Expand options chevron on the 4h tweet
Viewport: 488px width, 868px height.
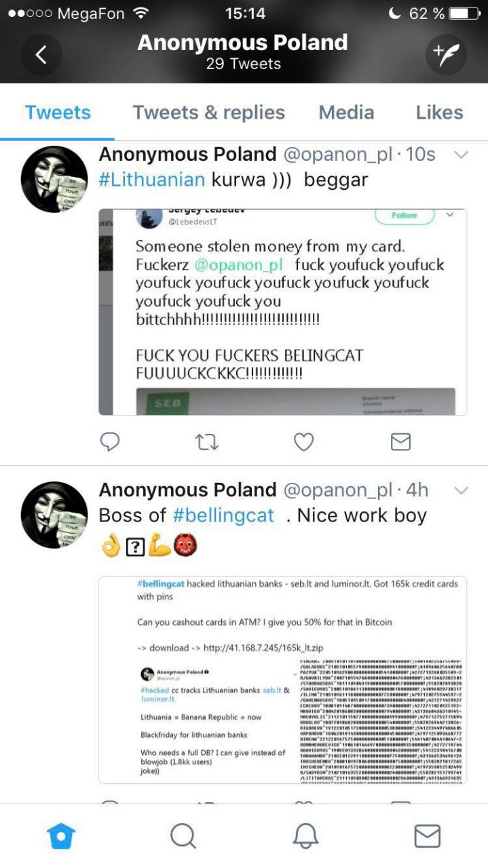pyautogui.click(x=461, y=490)
